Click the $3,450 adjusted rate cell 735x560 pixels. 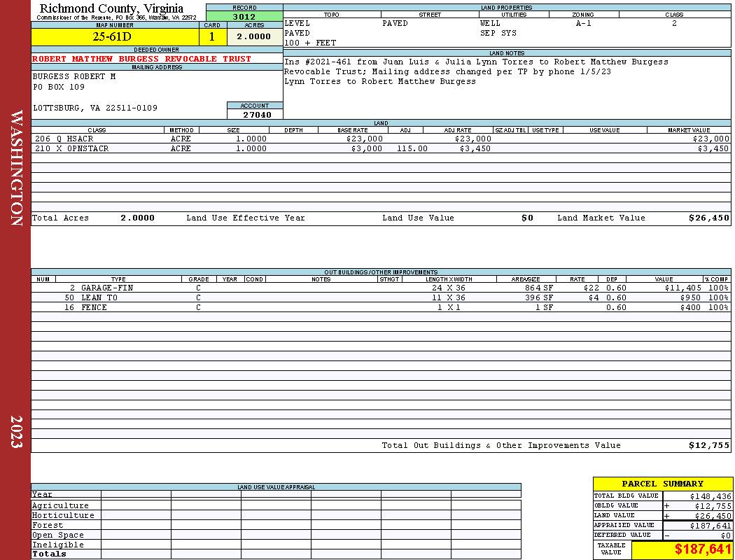pos(475,148)
